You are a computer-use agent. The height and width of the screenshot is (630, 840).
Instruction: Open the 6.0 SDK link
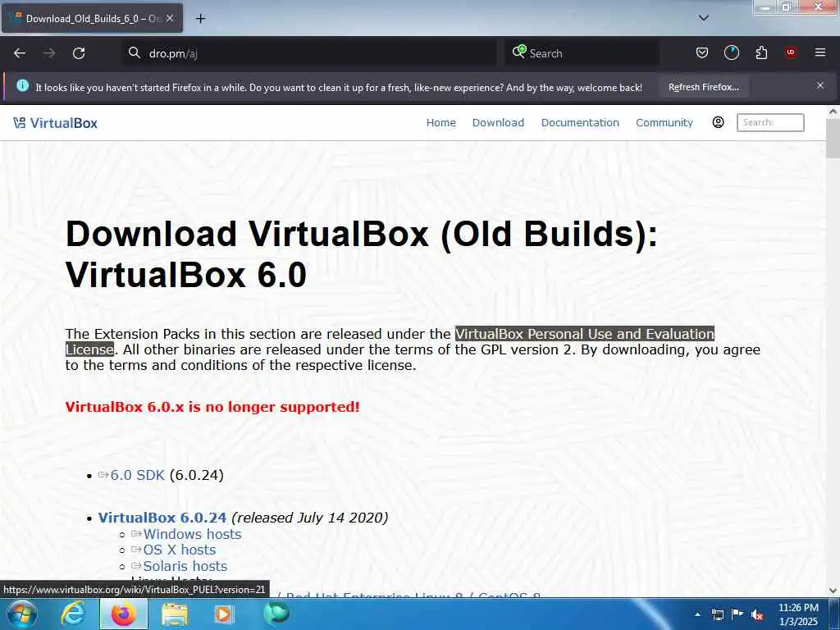[137, 475]
